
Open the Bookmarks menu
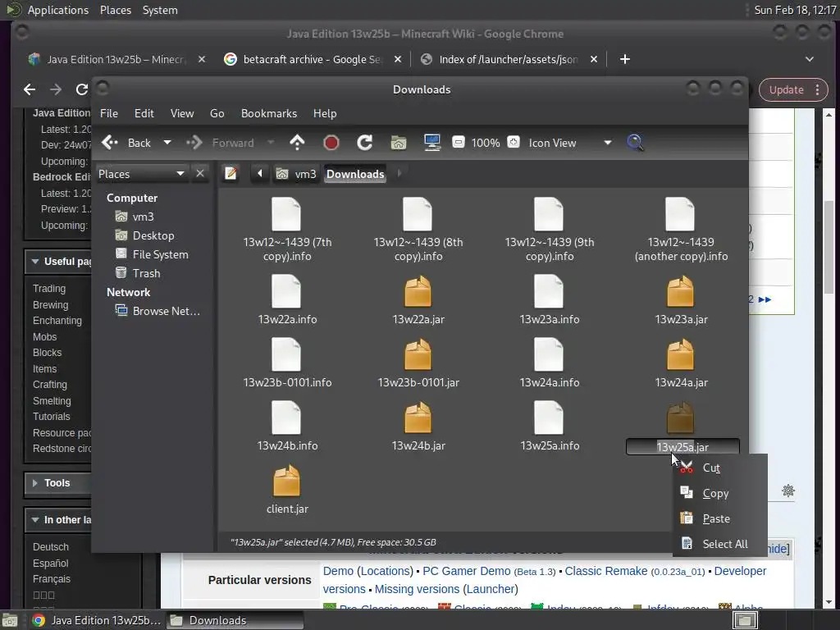268,113
